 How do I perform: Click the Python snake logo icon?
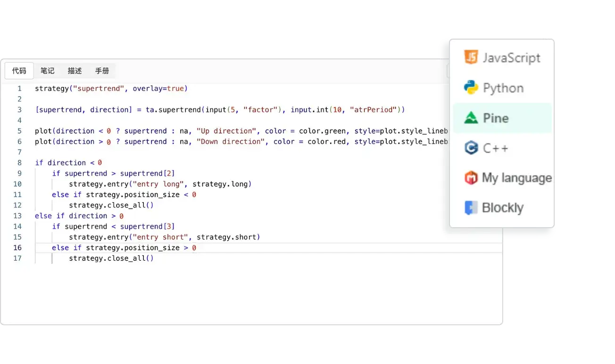(471, 88)
